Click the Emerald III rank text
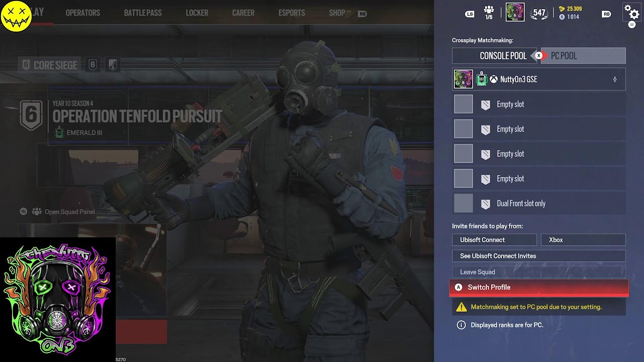This screenshot has height=362, width=644. (x=85, y=133)
